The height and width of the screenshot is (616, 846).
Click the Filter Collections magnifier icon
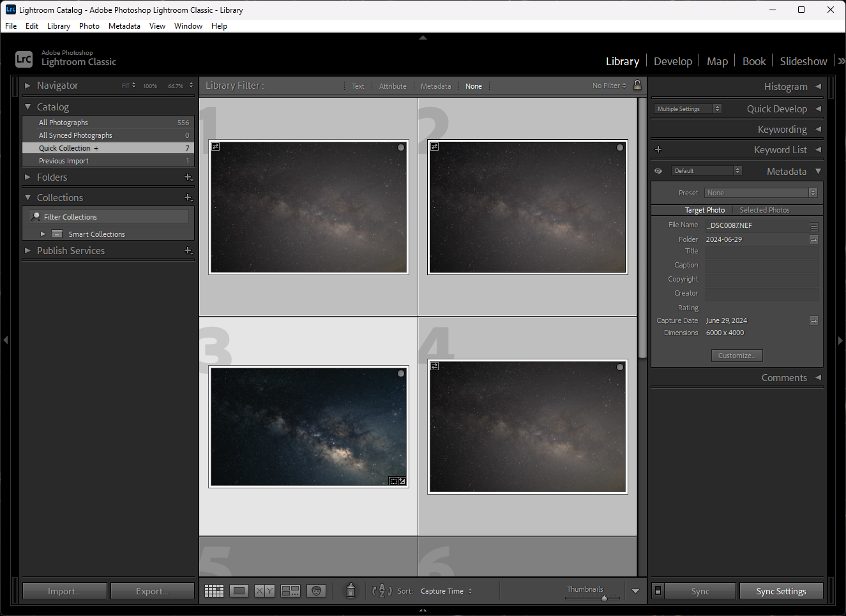pyautogui.click(x=36, y=217)
